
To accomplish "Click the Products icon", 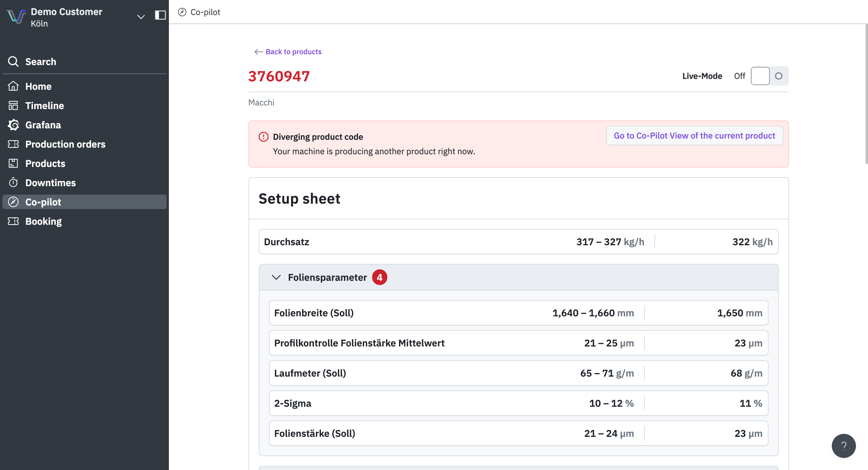I will click(13, 163).
